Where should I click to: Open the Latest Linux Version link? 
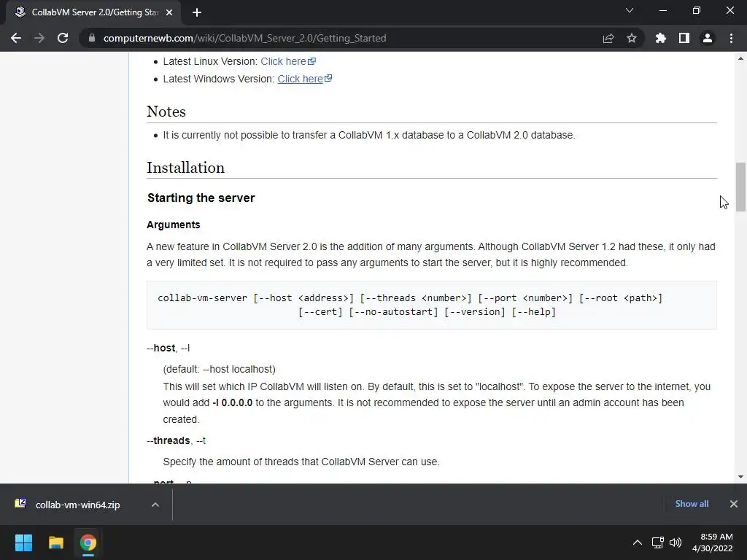[x=287, y=61]
